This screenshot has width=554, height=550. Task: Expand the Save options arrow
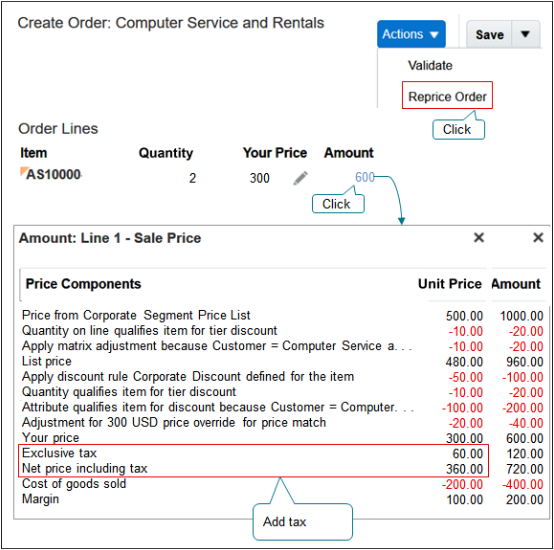(525, 35)
